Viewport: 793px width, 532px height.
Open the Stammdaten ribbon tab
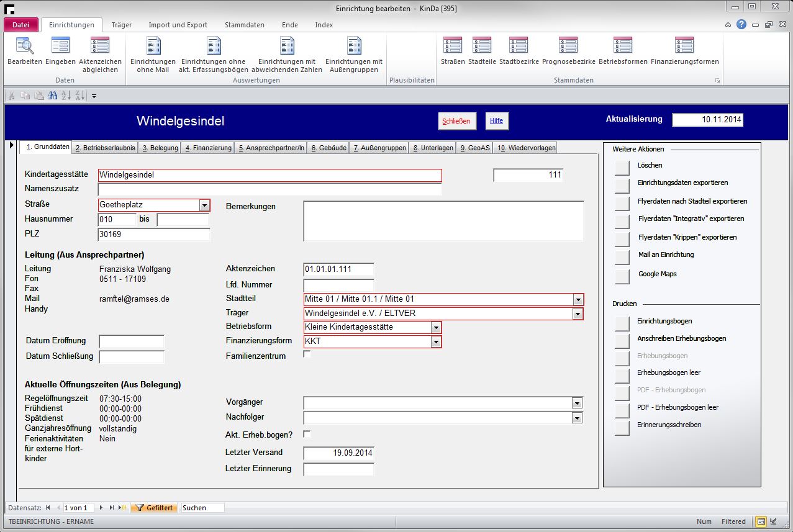click(245, 25)
